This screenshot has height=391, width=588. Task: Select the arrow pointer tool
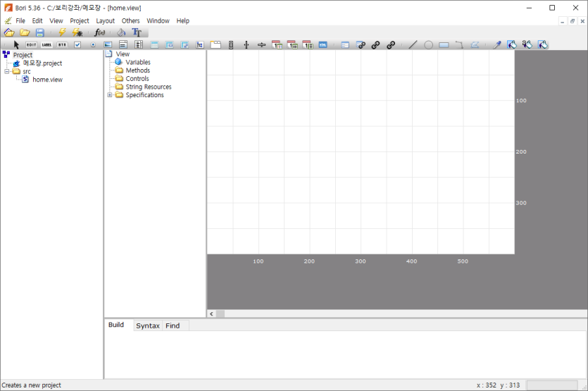click(x=16, y=45)
